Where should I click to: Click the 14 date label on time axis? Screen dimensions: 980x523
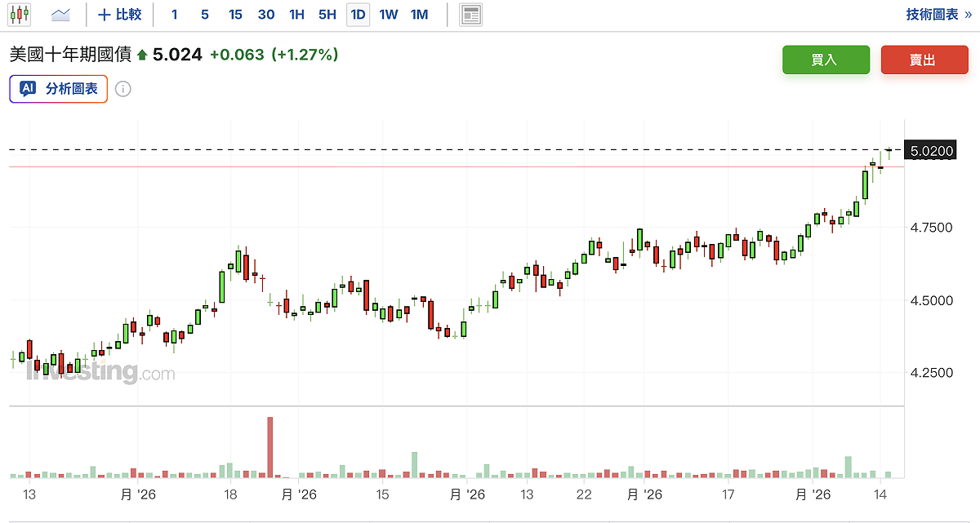(x=880, y=494)
